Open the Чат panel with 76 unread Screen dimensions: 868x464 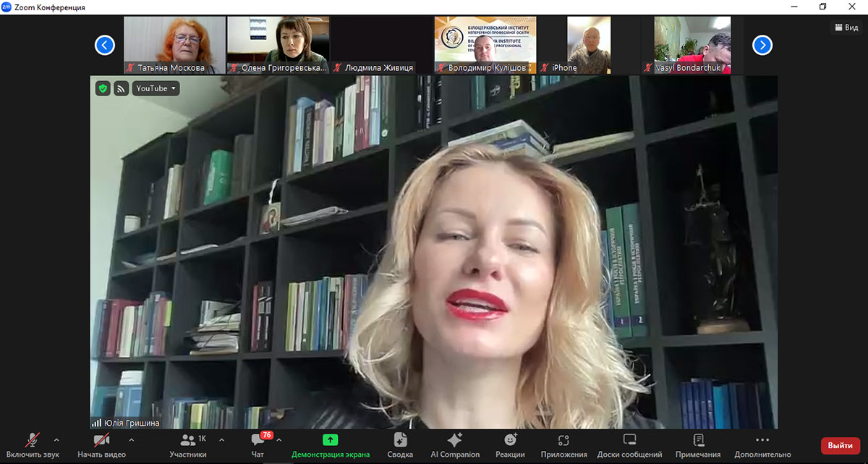(x=258, y=445)
